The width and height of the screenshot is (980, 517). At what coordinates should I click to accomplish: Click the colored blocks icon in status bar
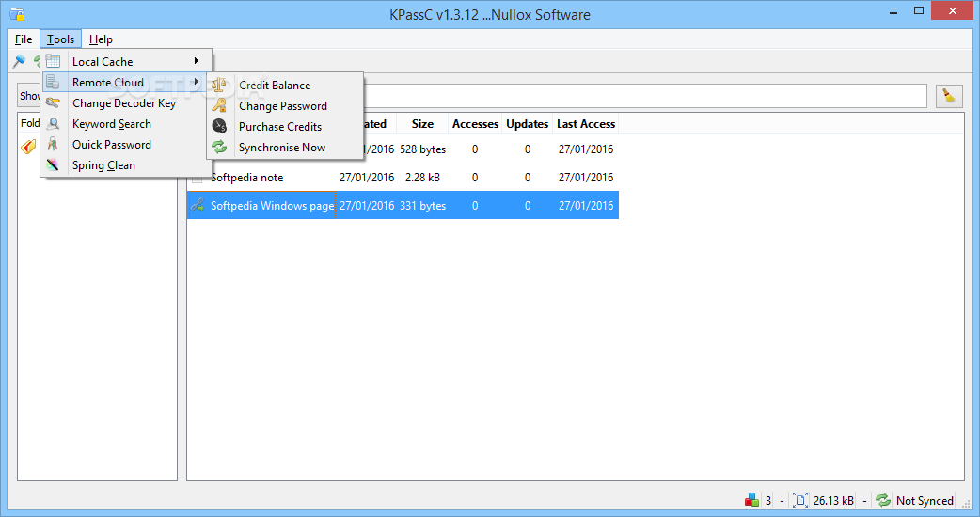[751, 500]
